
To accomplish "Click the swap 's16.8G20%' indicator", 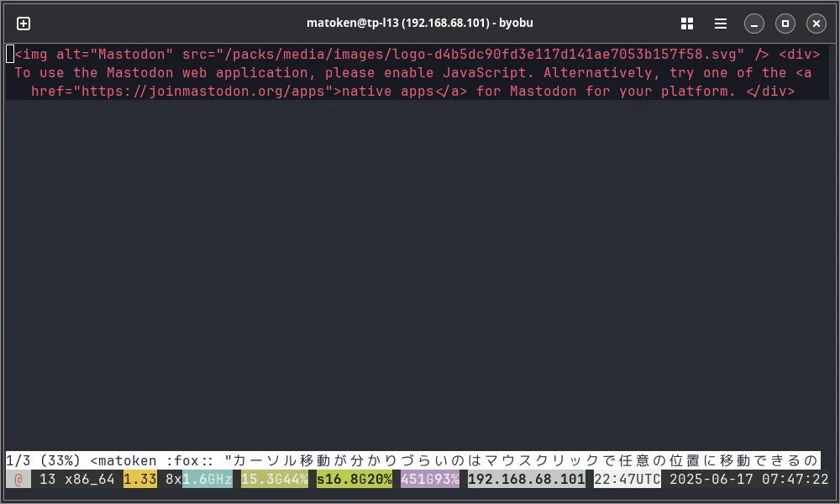I will click(354, 479).
